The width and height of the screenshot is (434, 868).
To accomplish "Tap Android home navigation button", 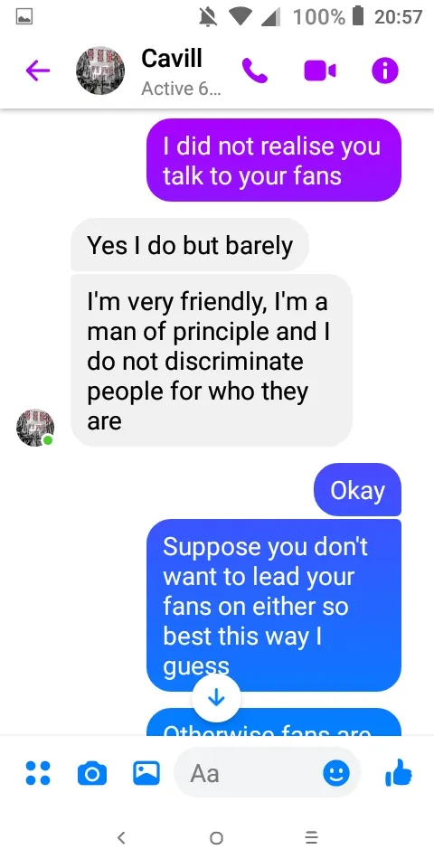I will 217,837.
